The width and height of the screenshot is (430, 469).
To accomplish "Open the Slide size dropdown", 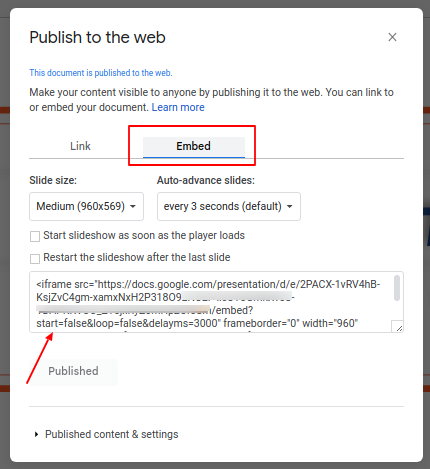I will [86, 206].
